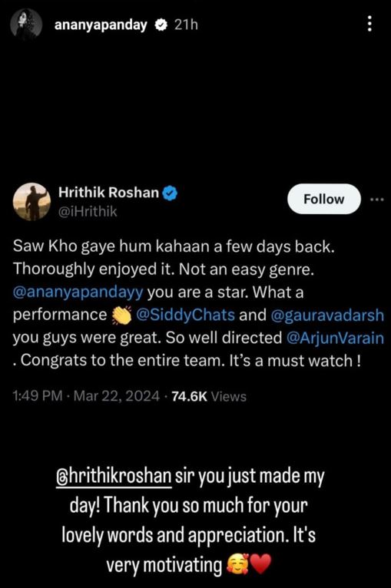Follow Hrithik Roshan with the Follow button

324,199
